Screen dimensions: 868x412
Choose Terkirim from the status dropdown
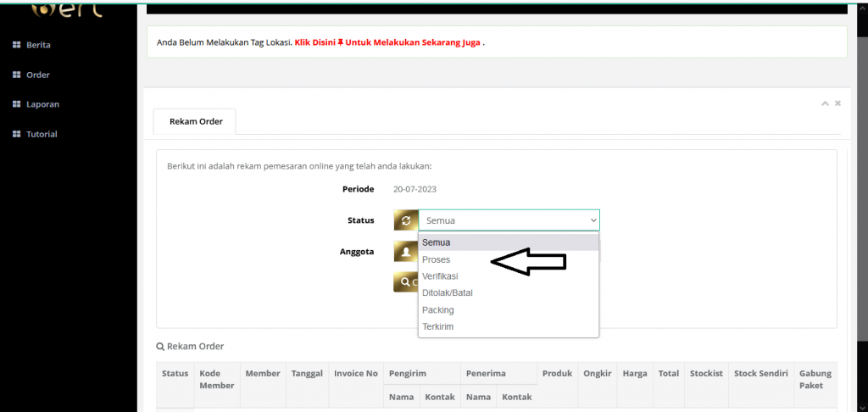[x=438, y=326]
